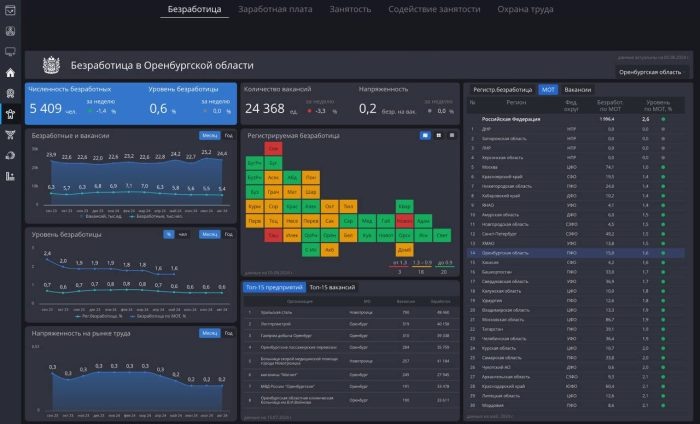Select Год in Напряженность на рынке труда
The image size is (700, 424).
point(229,333)
